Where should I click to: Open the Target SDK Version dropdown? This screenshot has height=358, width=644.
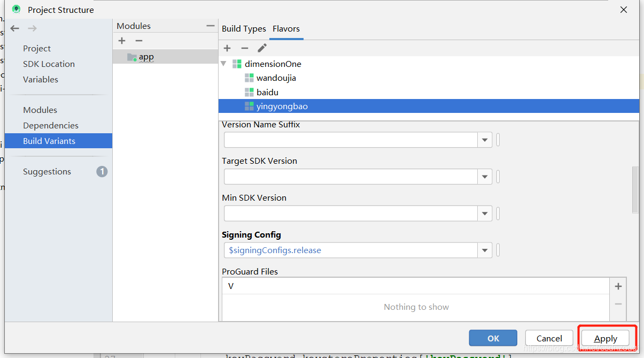485,177
